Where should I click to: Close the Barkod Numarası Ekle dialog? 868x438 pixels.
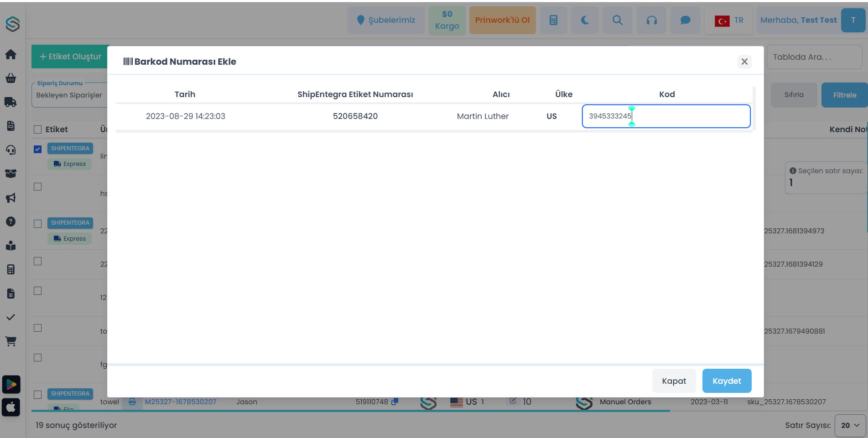coord(744,62)
